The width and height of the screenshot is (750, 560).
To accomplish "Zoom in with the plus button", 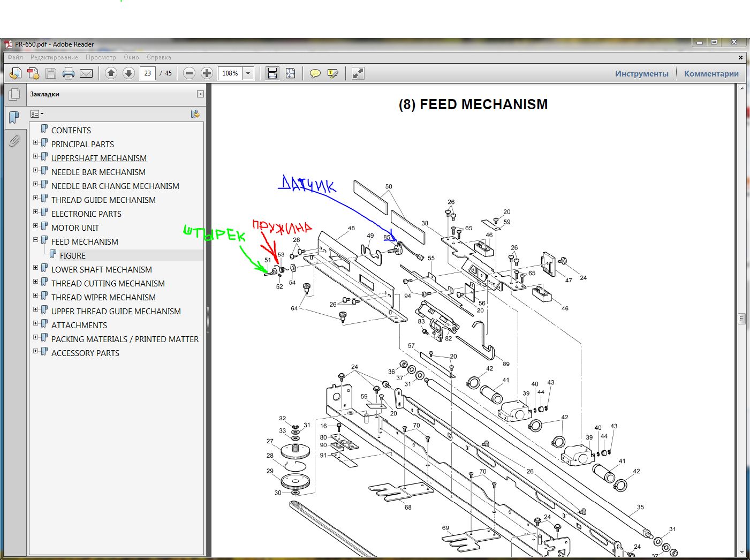I will click(x=207, y=73).
